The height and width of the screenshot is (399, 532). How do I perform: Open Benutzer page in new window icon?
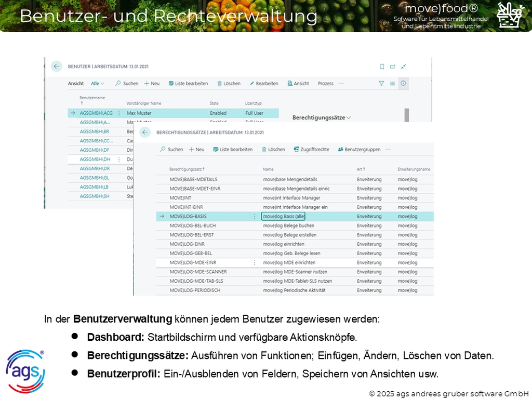point(393,66)
